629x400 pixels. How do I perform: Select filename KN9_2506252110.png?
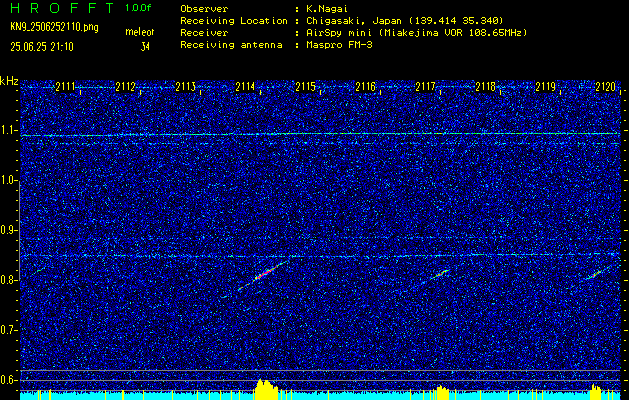tap(54, 27)
